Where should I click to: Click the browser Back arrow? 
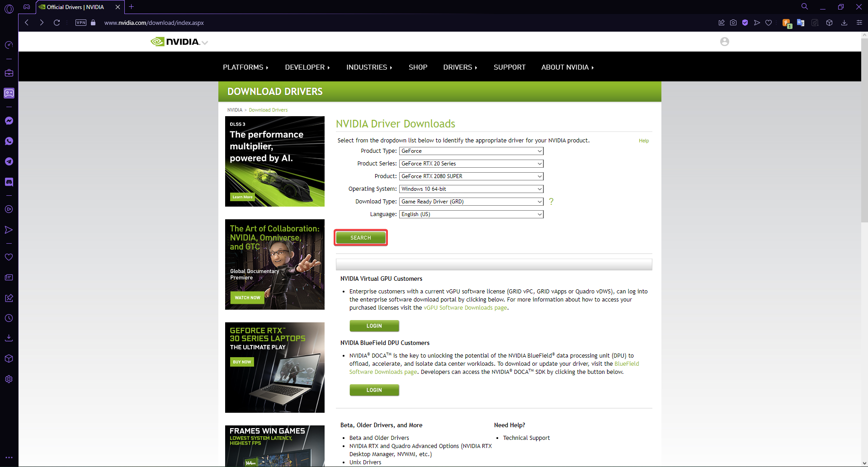[x=27, y=23]
